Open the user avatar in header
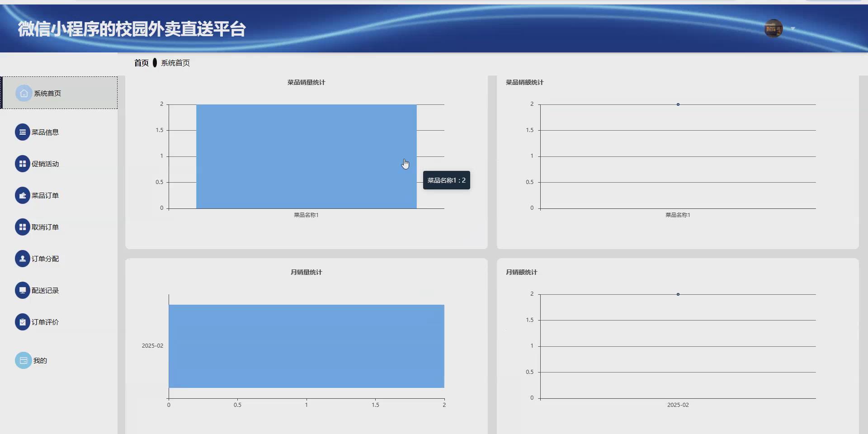The width and height of the screenshot is (868, 434). tap(774, 28)
